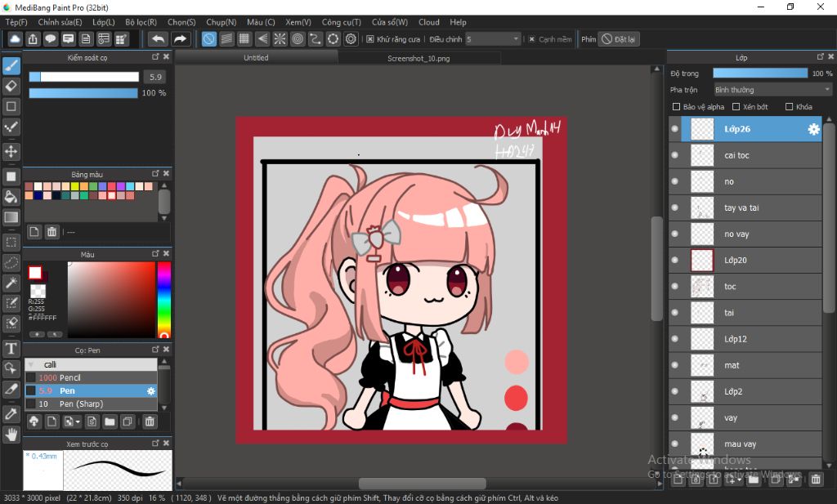
Task: Enable concentric circle snap
Action: 298,39
